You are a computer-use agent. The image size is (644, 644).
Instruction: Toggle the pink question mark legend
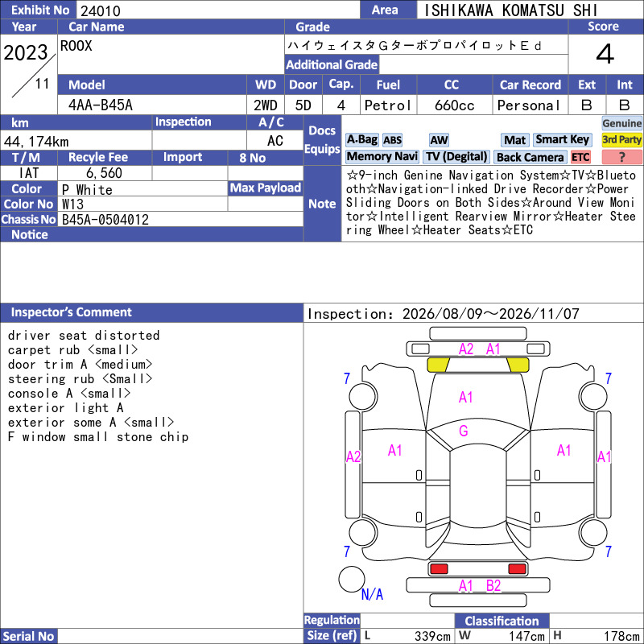point(621,157)
